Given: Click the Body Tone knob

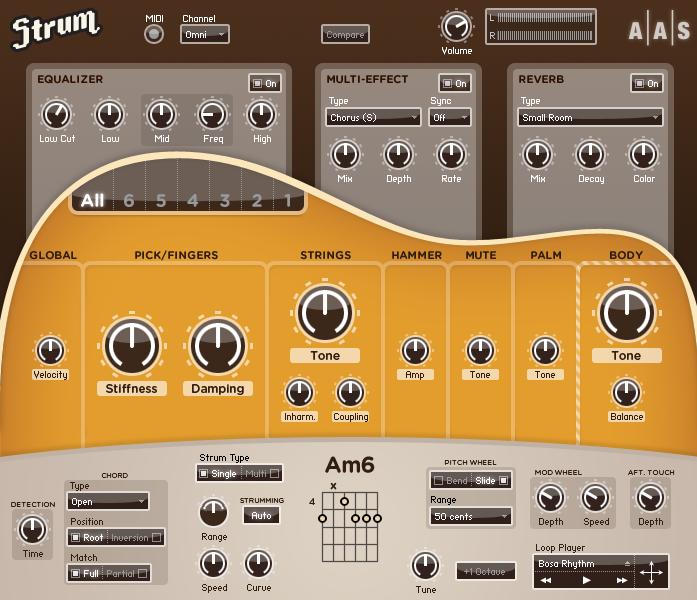Looking at the screenshot, I should (627, 313).
